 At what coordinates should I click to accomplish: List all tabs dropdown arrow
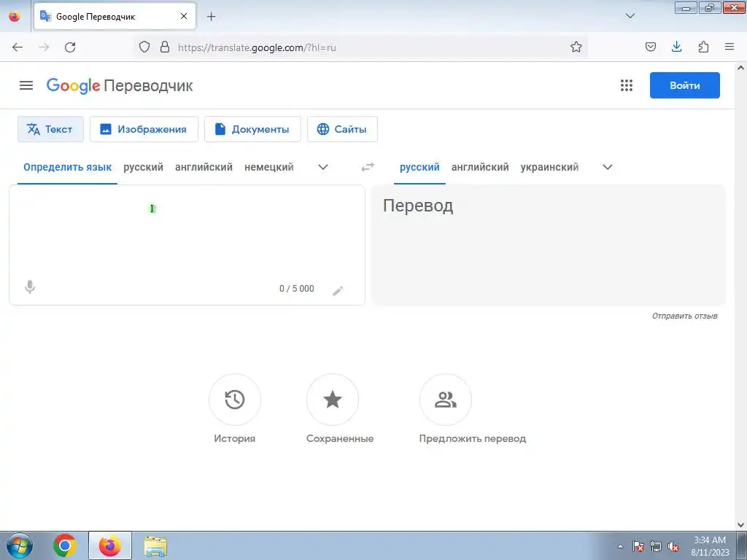pyautogui.click(x=630, y=16)
